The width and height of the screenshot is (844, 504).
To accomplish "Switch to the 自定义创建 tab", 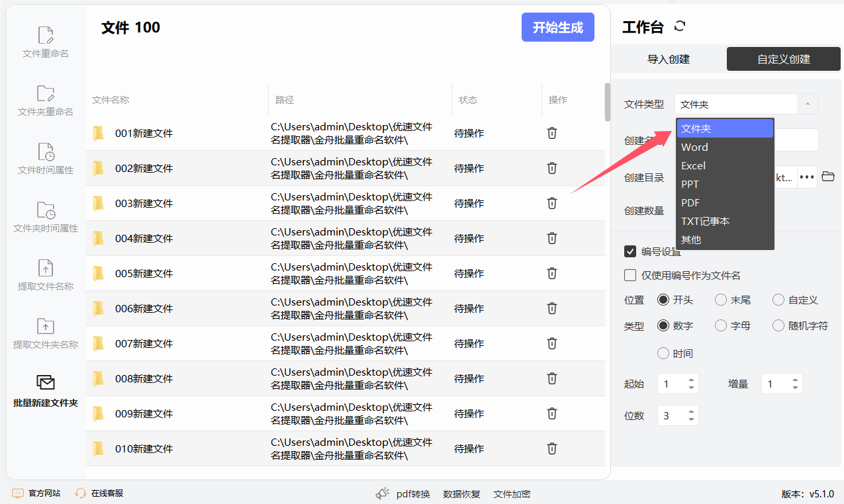I will pyautogui.click(x=784, y=59).
